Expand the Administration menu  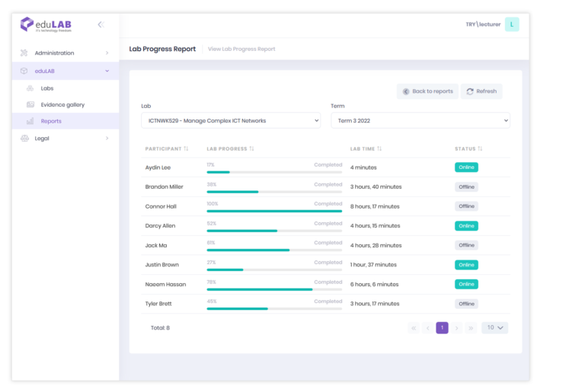[65, 53]
